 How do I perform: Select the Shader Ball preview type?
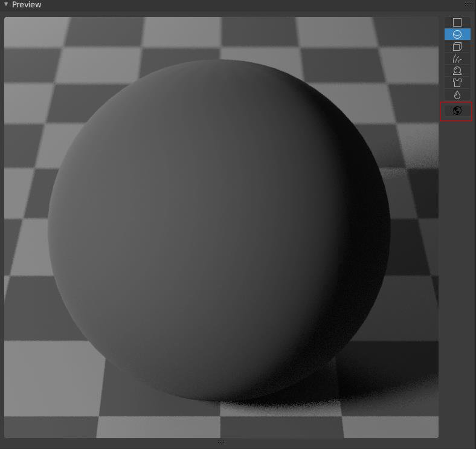(457, 71)
